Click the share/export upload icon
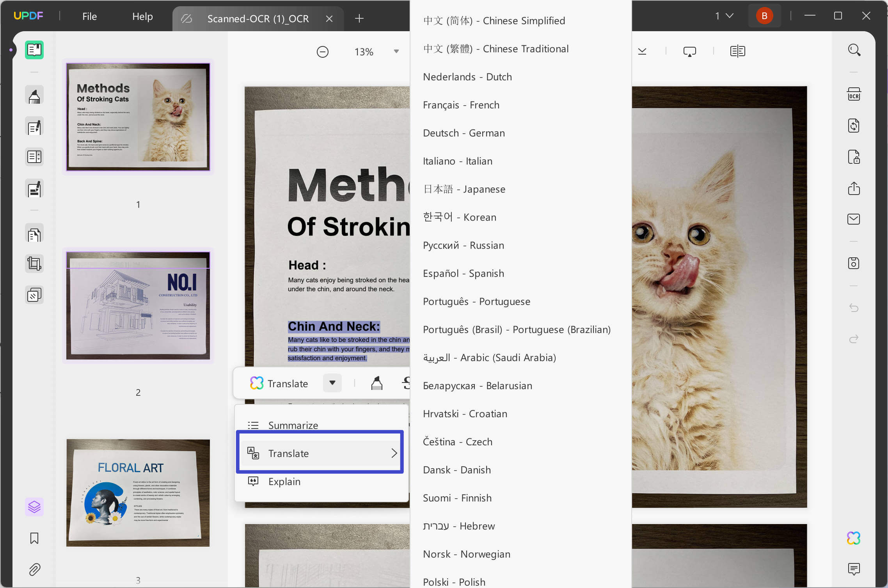Viewport: 888px width, 588px height. [x=854, y=188]
